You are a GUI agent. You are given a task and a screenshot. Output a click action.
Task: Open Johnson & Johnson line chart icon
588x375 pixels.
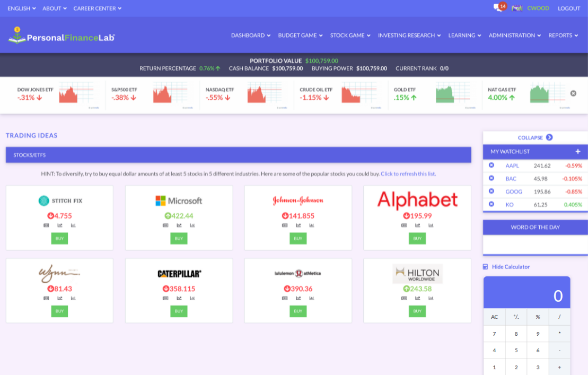pos(298,225)
